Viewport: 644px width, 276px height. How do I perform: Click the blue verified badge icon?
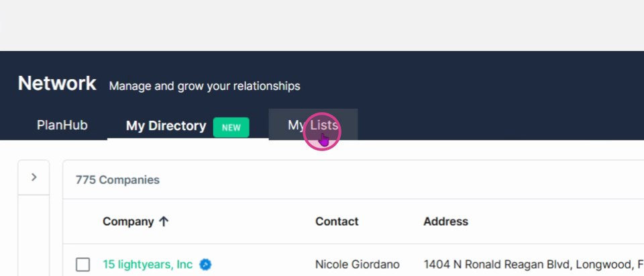205,265
